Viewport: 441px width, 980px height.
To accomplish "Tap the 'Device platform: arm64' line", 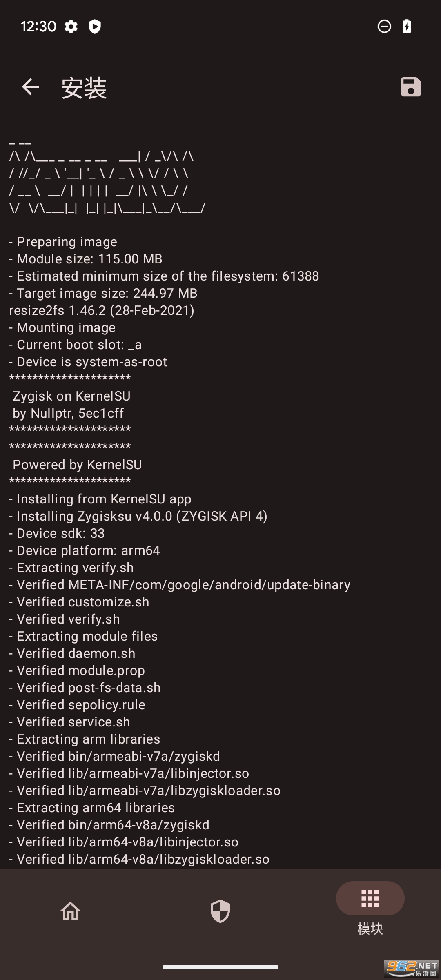I will pos(85,550).
